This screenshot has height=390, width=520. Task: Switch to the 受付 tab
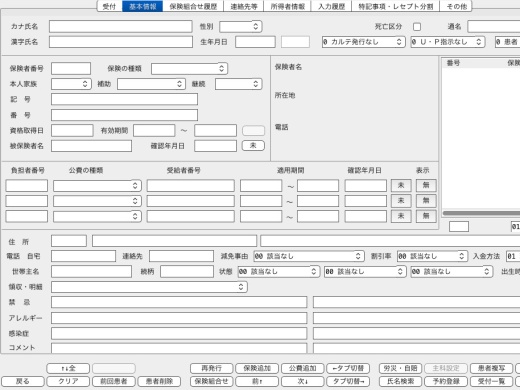(109, 6)
